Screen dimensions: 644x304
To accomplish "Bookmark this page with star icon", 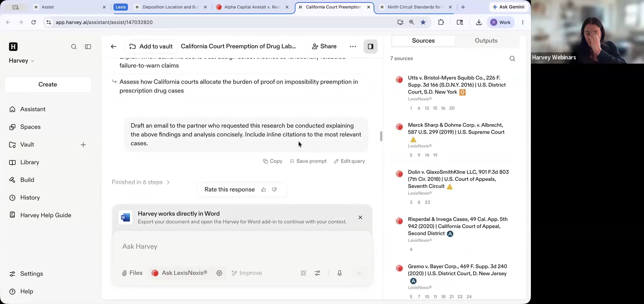I will coord(423,22).
